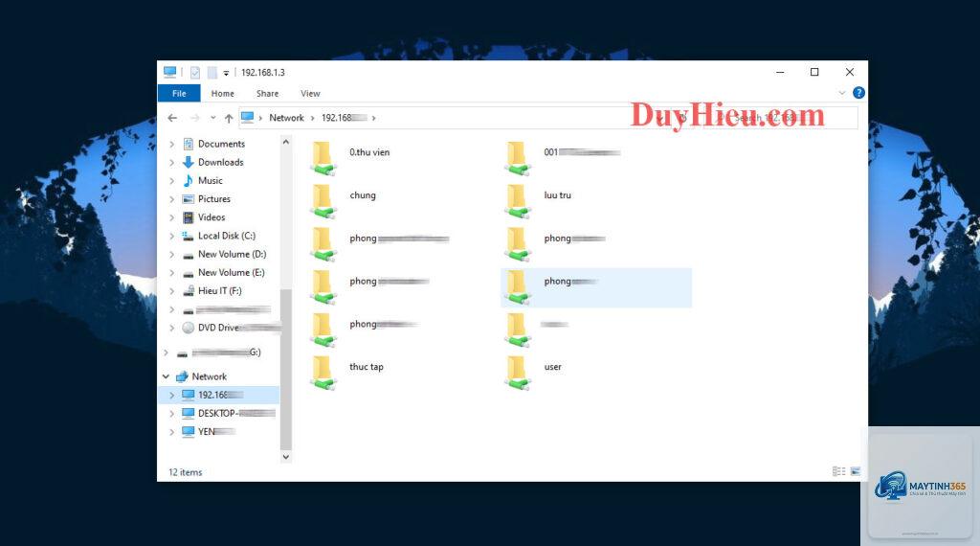Image resolution: width=980 pixels, height=546 pixels.
Task: Open the user shared folder icon
Action: [x=518, y=373]
